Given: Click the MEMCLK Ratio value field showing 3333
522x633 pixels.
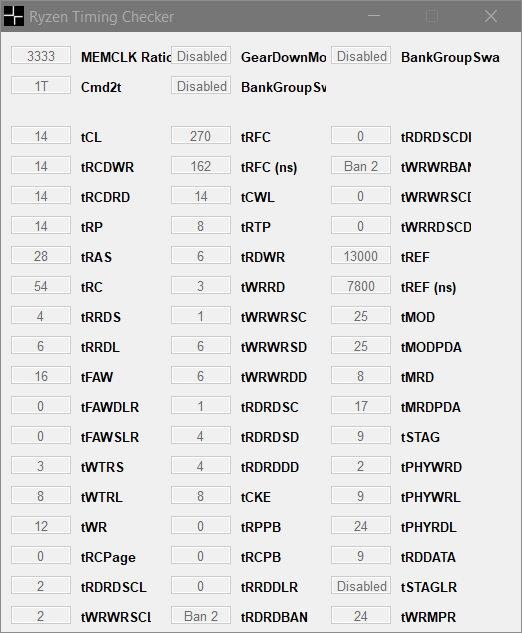Looking at the screenshot, I should (x=41, y=56).
